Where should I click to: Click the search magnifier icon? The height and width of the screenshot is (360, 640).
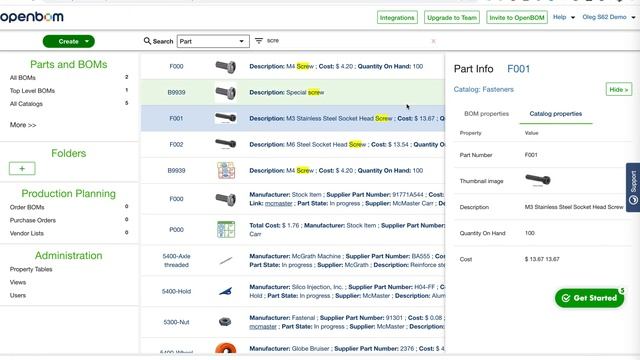coord(147,41)
